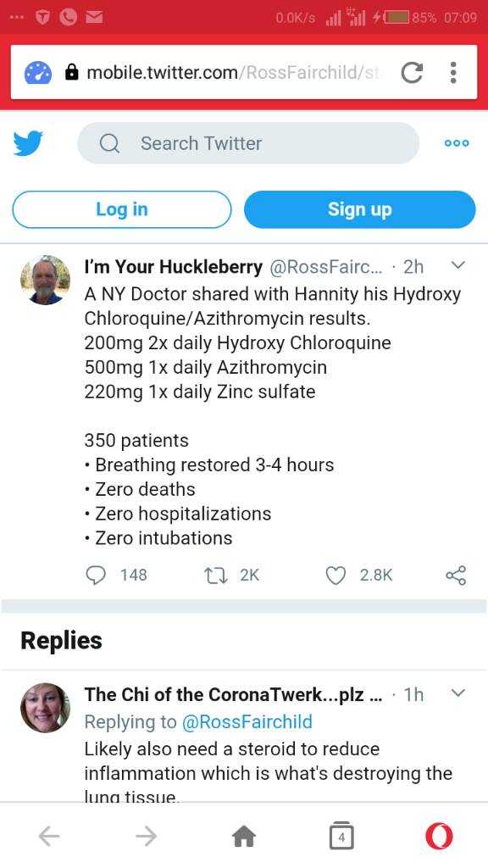Share the tweet using the share icon
488x868 pixels.
tap(456, 576)
